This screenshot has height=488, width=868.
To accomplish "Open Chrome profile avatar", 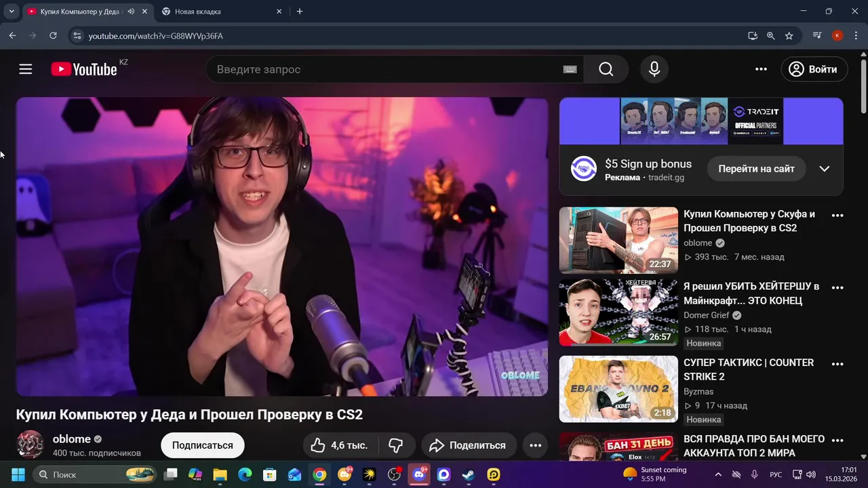I will pos(837,35).
